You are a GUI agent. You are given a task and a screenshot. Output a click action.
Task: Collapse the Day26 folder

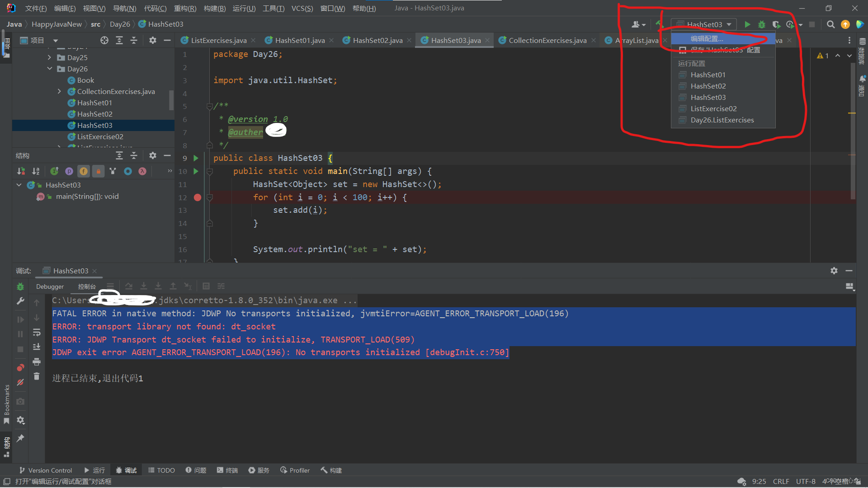[x=49, y=69]
